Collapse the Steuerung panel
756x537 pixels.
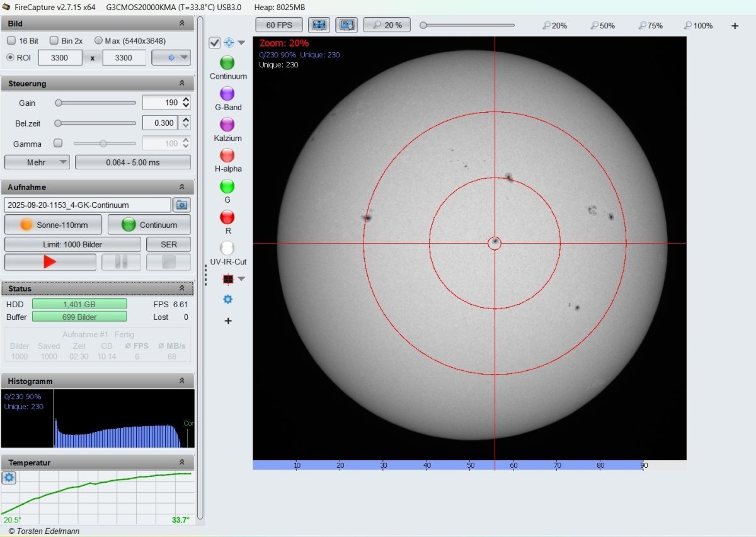tap(182, 83)
